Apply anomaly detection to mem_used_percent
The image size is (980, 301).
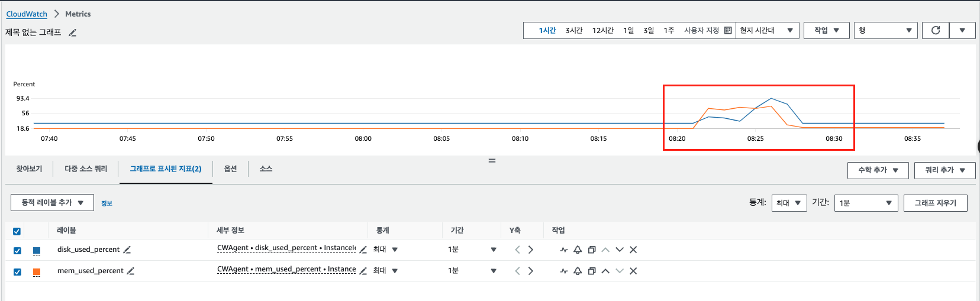pos(563,271)
